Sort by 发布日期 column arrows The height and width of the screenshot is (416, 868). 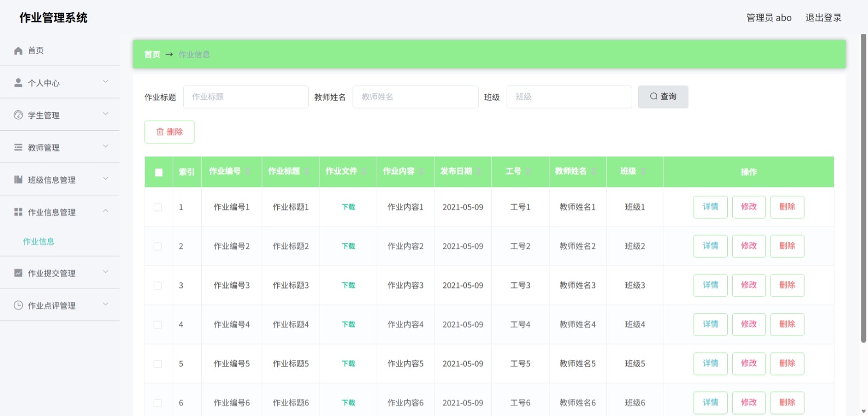[479, 171]
